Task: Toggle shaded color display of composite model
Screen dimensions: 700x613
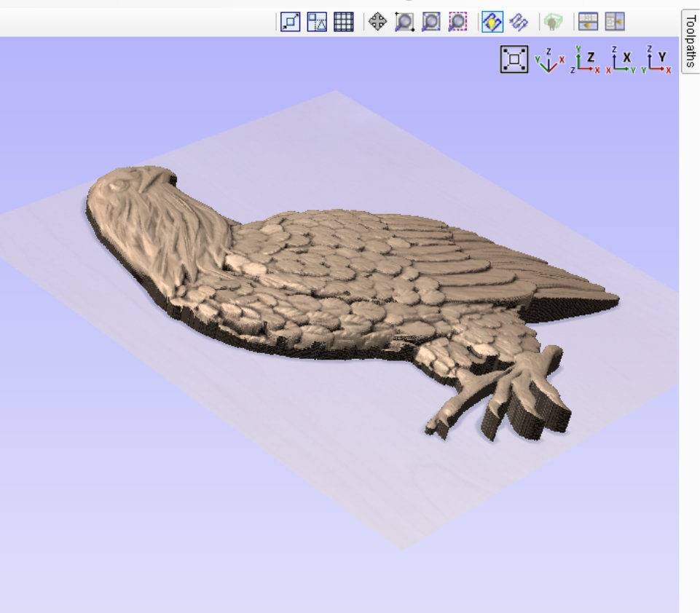Action: tap(493, 23)
